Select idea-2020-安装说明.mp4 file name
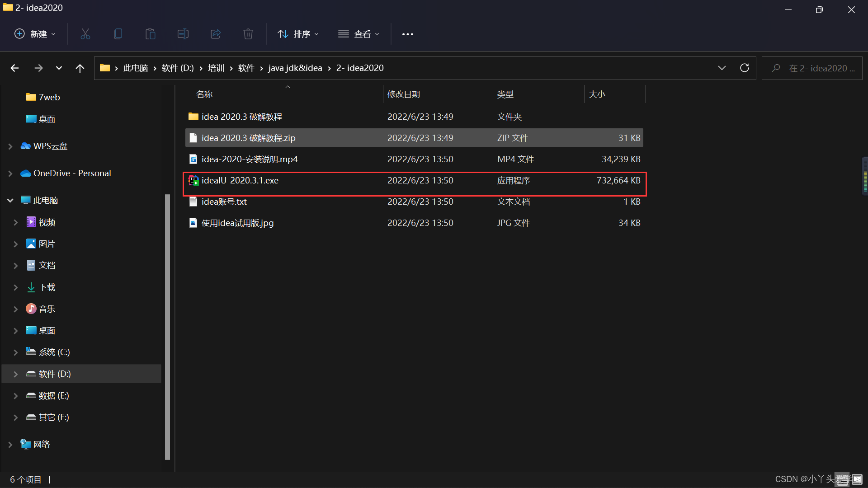 [250, 159]
